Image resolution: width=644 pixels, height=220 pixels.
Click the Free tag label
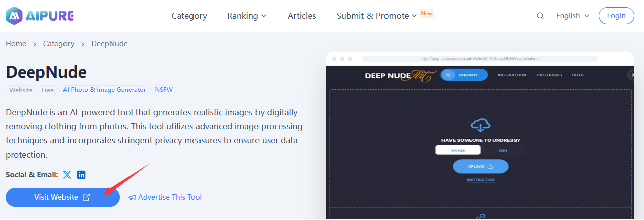click(x=47, y=90)
